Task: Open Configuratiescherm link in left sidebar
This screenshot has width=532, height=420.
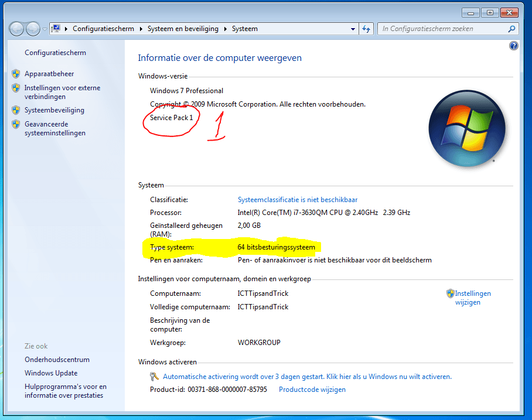Action: (x=55, y=53)
